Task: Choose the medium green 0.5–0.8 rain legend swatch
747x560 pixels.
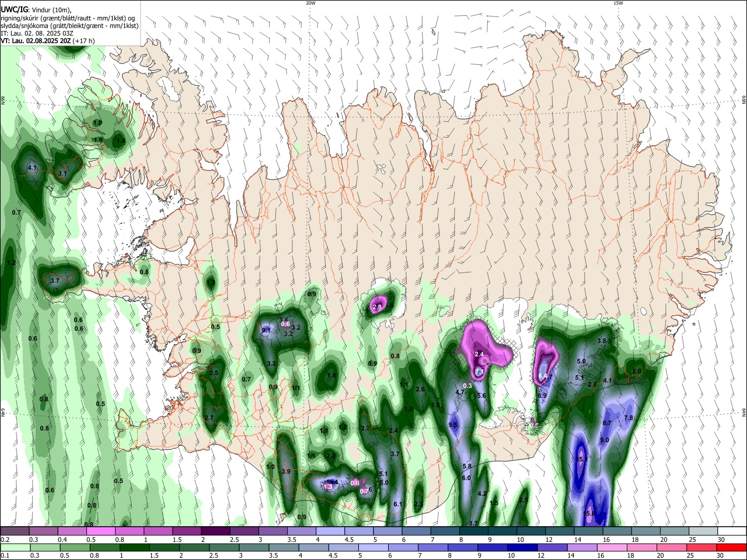Action: (x=75, y=547)
